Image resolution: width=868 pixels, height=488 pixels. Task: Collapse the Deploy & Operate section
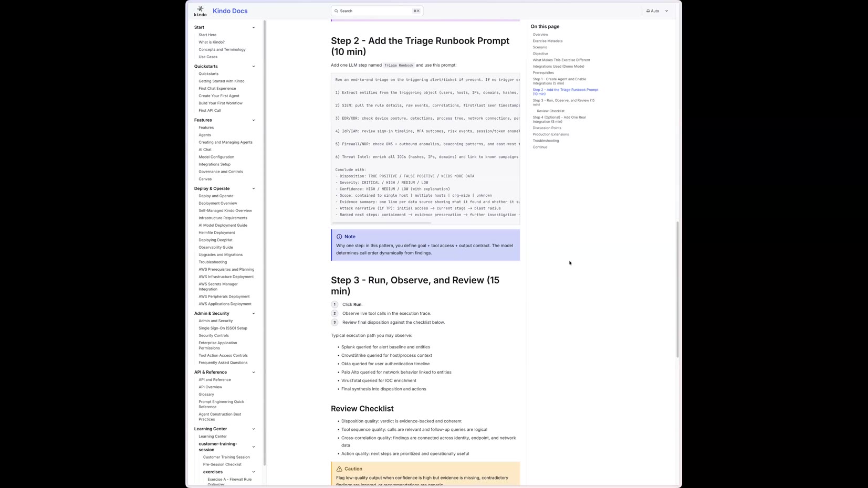254,188
